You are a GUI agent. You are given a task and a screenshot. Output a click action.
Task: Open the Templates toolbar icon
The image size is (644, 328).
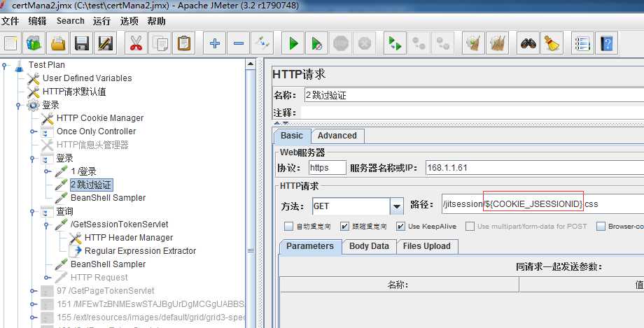[x=35, y=43]
